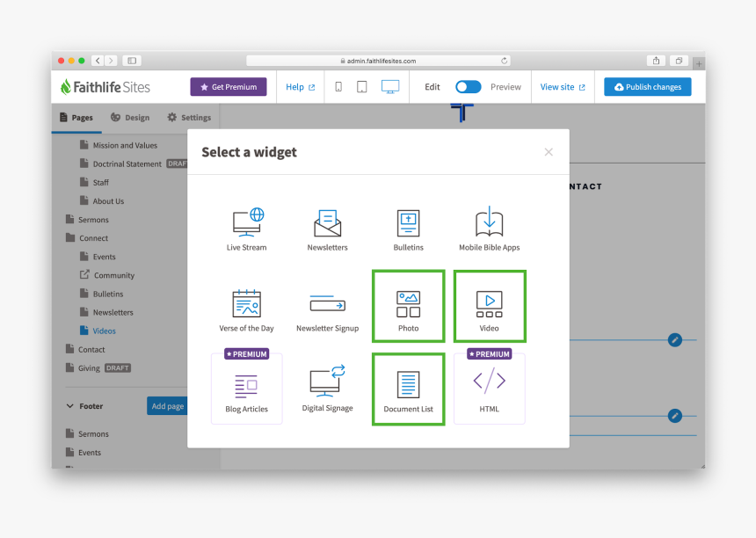Select the Bulletins page in sidebar

click(102, 294)
